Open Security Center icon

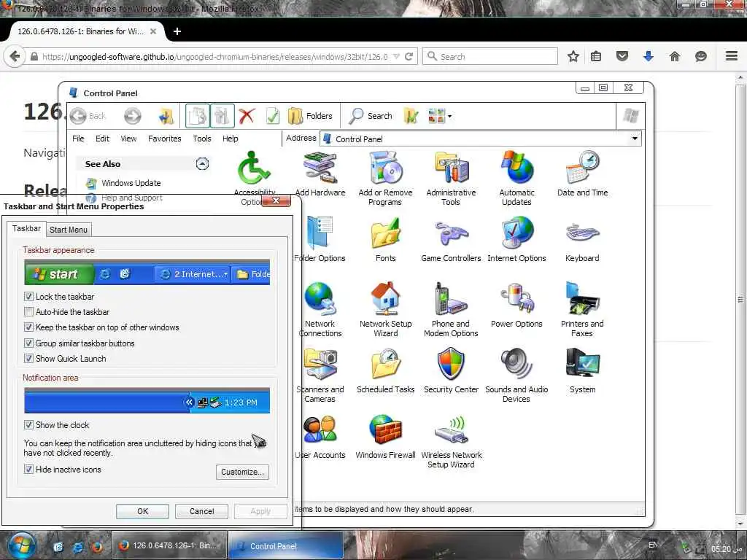tap(451, 371)
